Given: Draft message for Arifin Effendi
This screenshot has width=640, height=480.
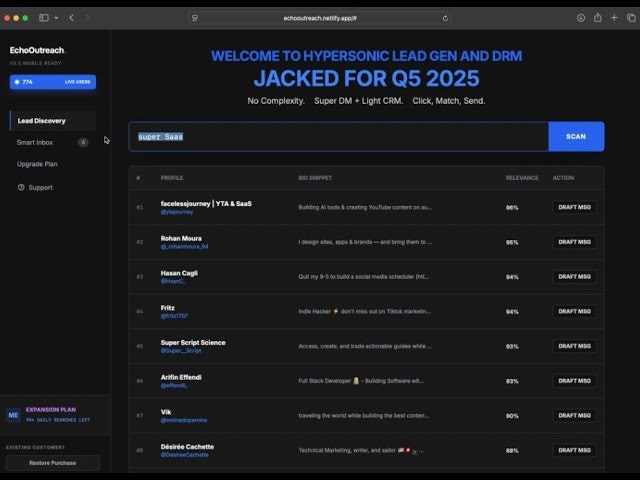Looking at the screenshot, I should [x=574, y=381].
